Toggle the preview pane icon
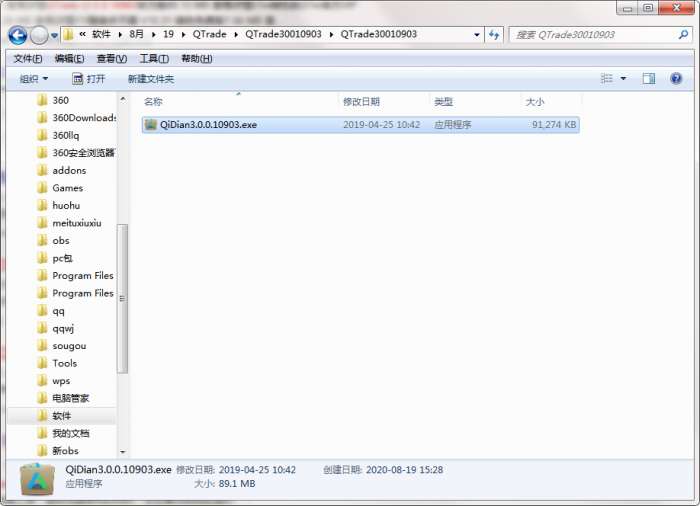Viewport: 700px width, 506px height. pos(649,79)
